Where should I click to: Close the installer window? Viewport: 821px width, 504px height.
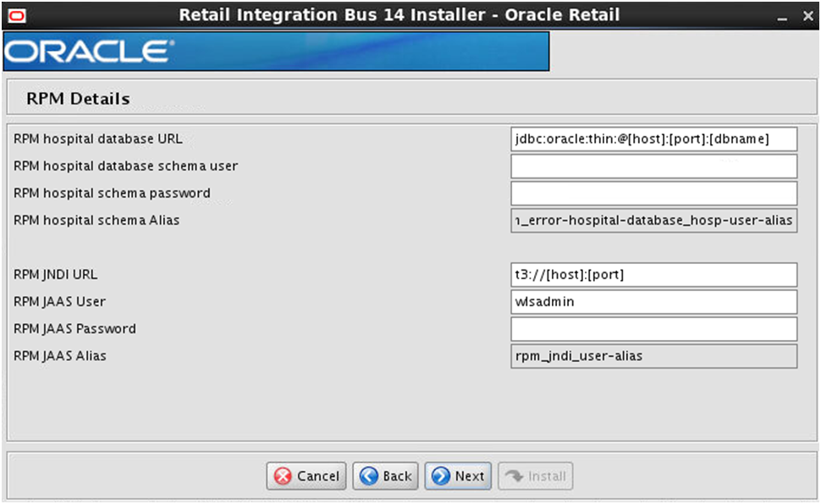[807, 16]
